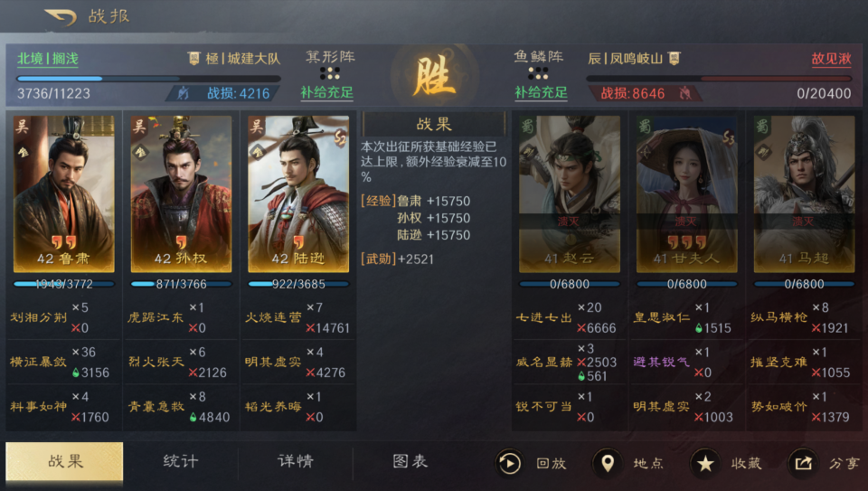Open enemy player 故见湫 link
Image resolution: width=868 pixels, height=491 pixels.
pyautogui.click(x=831, y=59)
